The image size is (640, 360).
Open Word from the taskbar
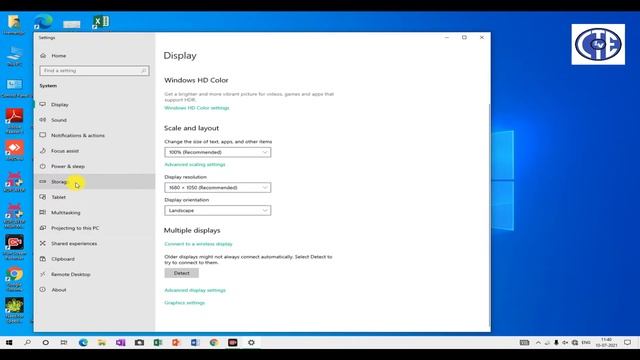coord(195,342)
